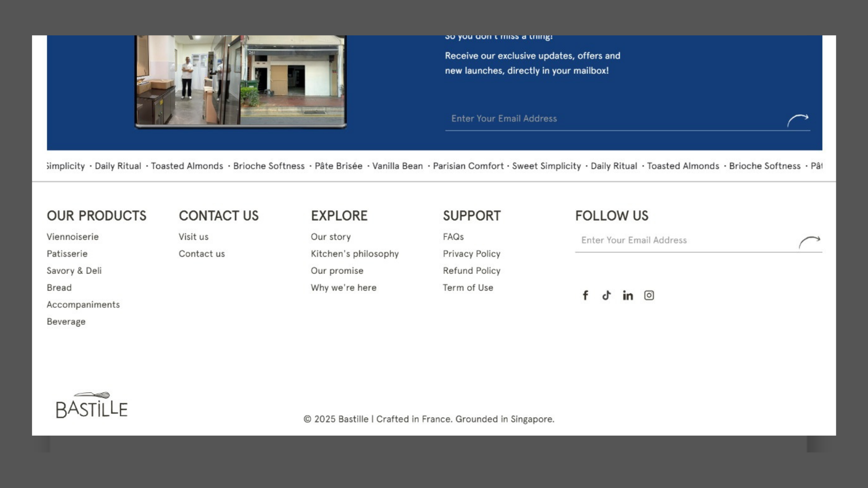Click the 'Receive our exclusive updates' text
The height and width of the screenshot is (488, 868).
coord(533,63)
